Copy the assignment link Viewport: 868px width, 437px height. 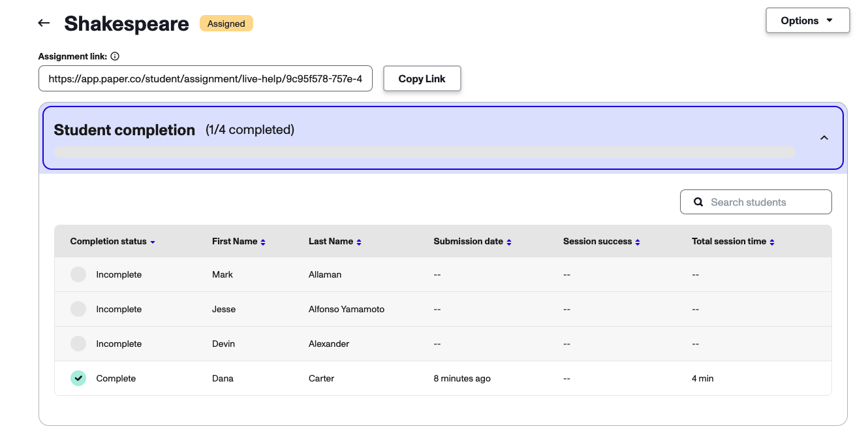[422, 78]
